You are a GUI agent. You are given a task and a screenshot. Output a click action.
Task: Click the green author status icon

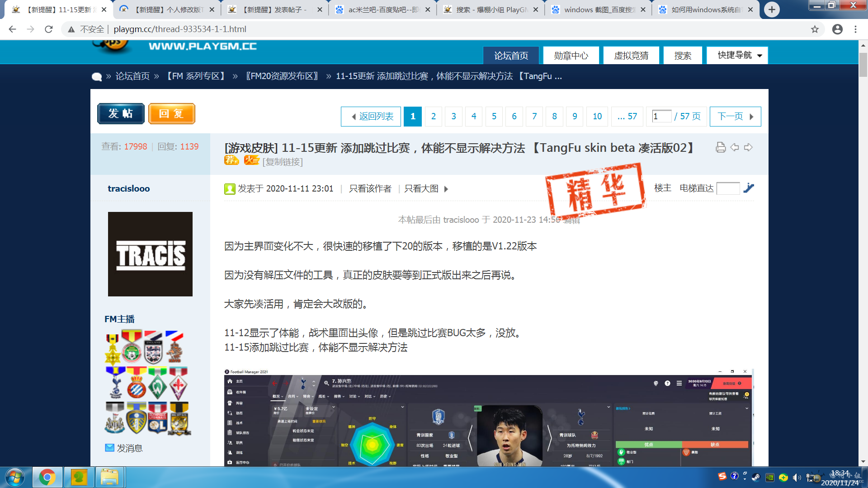coord(230,189)
